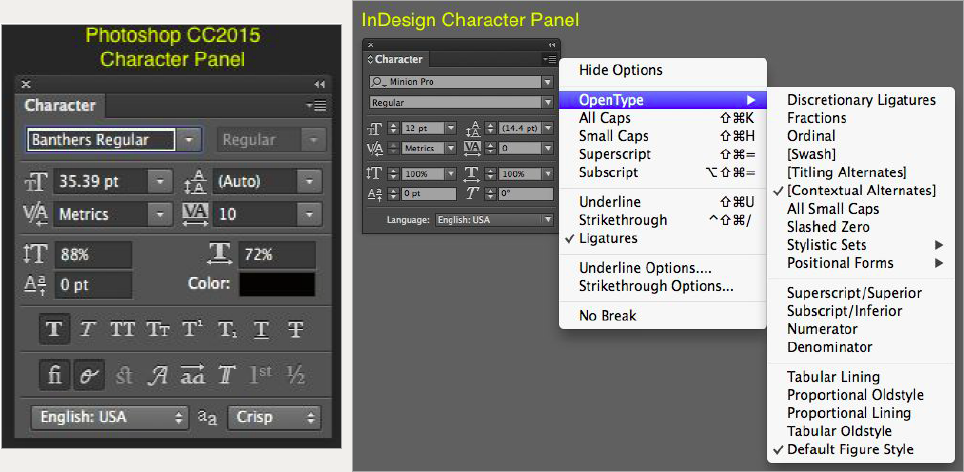Screen dimensions: 964x472
Task: Select InDesign Character panel tab
Action: click(396, 60)
